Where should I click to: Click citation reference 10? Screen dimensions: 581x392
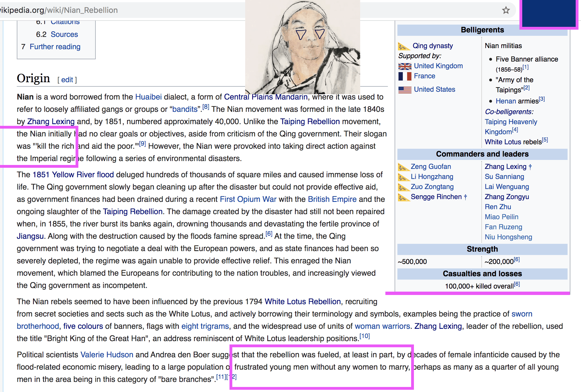click(364, 336)
